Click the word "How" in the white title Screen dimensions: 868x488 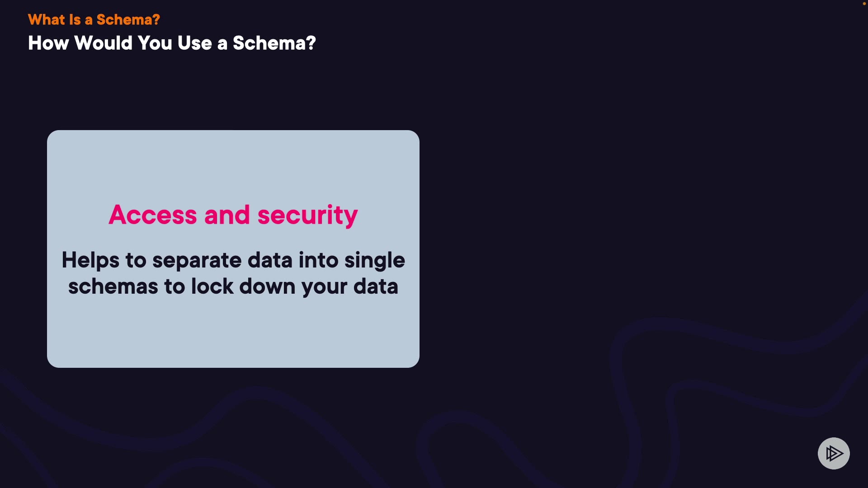pos(48,43)
